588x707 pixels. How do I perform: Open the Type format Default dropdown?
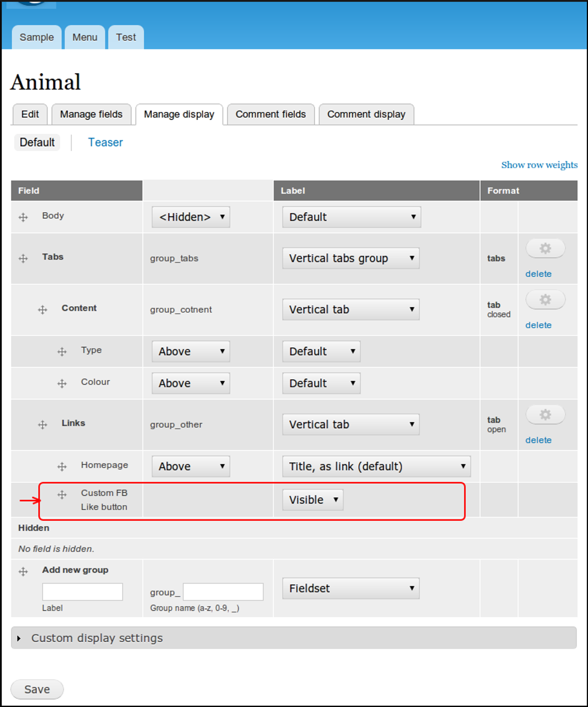point(321,351)
